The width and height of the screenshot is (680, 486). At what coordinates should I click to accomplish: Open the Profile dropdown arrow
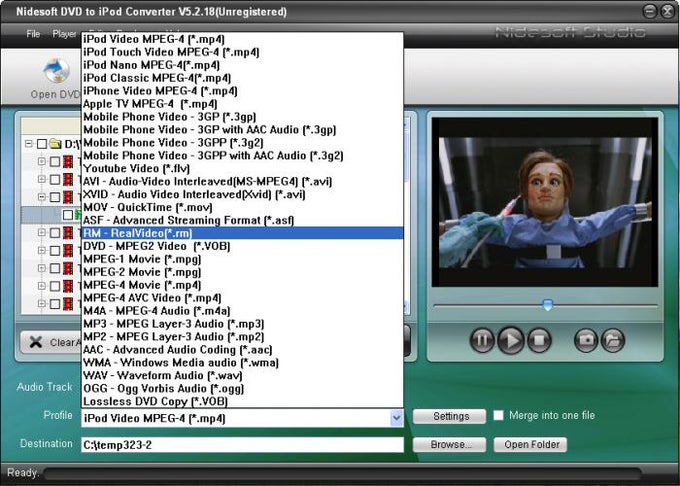click(396, 418)
